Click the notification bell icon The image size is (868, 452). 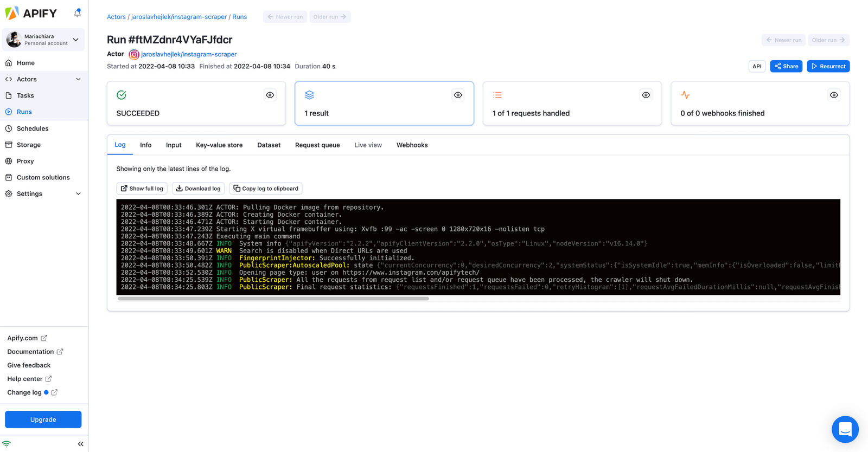[78, 12]
